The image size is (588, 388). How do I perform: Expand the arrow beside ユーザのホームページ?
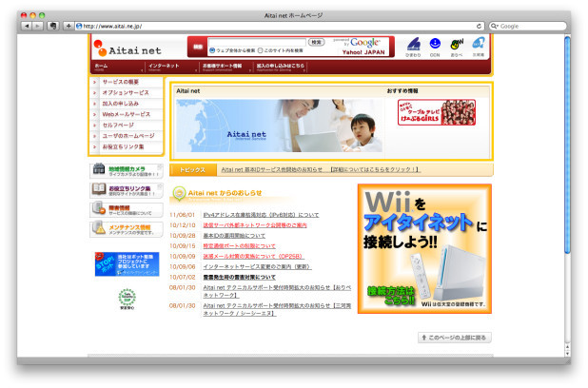click(94, 136)
